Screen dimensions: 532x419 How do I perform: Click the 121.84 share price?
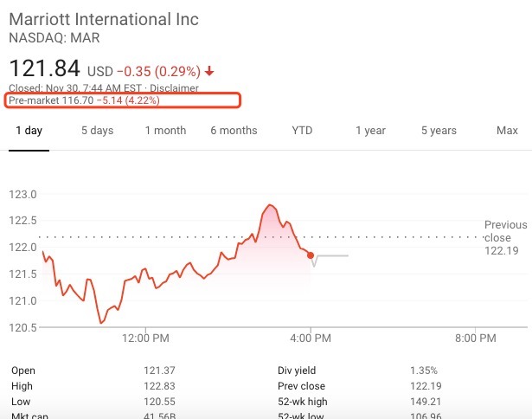pyautogui.click(x=44, y=68)
